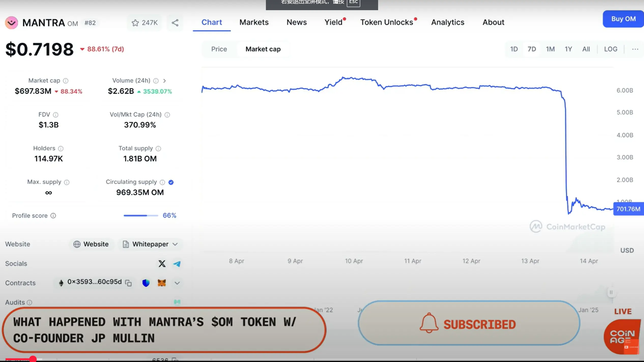Click the truncated contract address 0x3593...60c95d

[x=94, y=282]
